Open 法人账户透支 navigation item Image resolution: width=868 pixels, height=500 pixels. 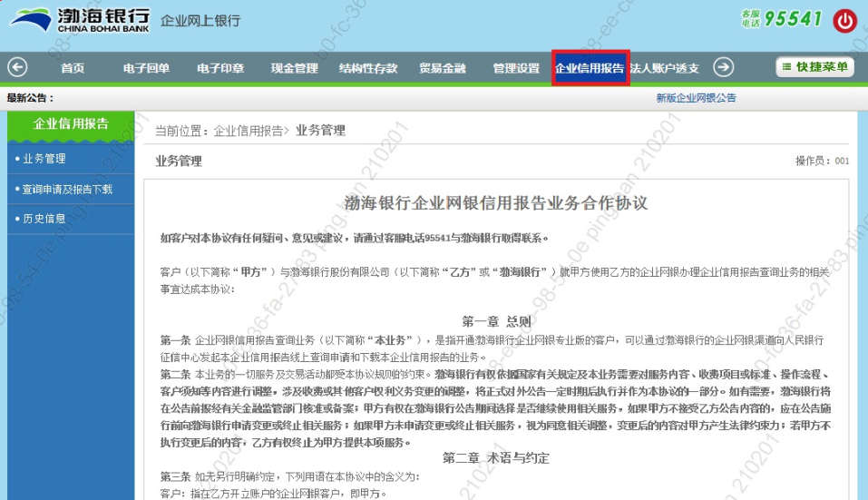pyautogui.click(x=664, y=68)
